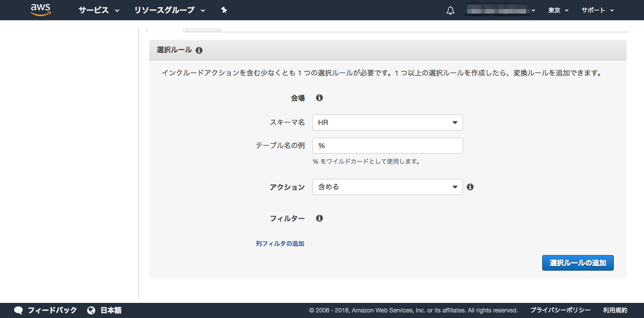Image resolution: width=644 pixels, height=318 pixels.
Task: Click the 列フィルタの追加 link
Action: coord(280,243)
